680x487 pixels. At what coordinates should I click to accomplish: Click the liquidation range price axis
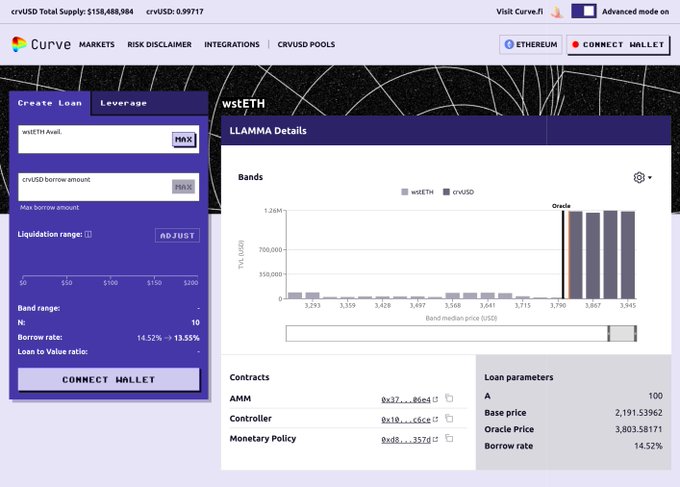point(110,279)
